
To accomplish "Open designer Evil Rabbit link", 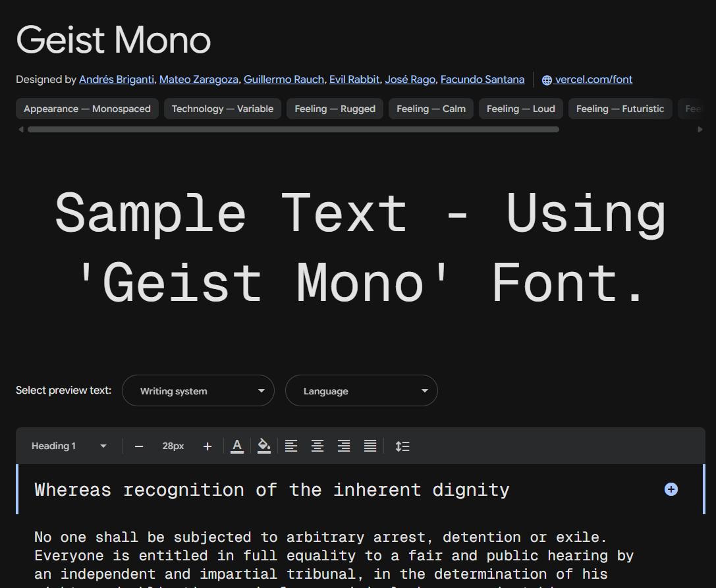I will [x=354, y=80].
